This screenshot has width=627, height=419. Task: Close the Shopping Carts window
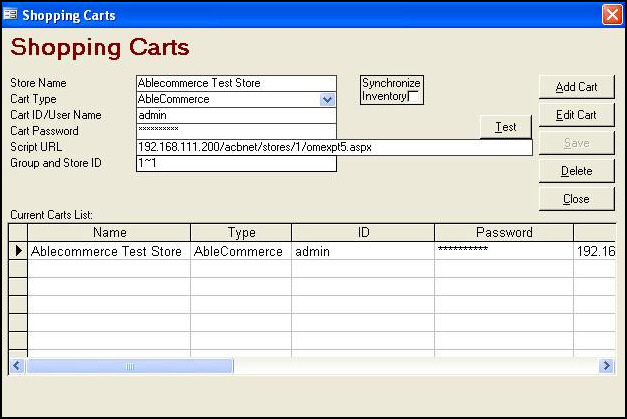(x=612, y=15)
